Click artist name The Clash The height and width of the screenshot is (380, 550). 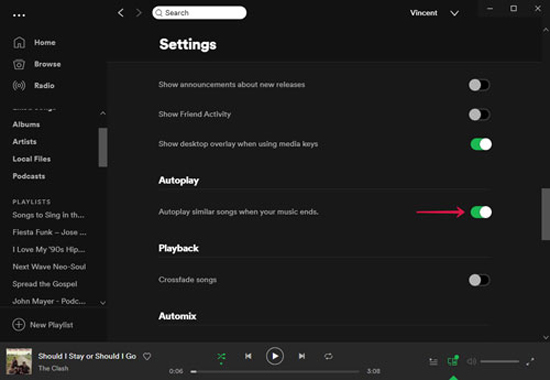tap(53, 368)
